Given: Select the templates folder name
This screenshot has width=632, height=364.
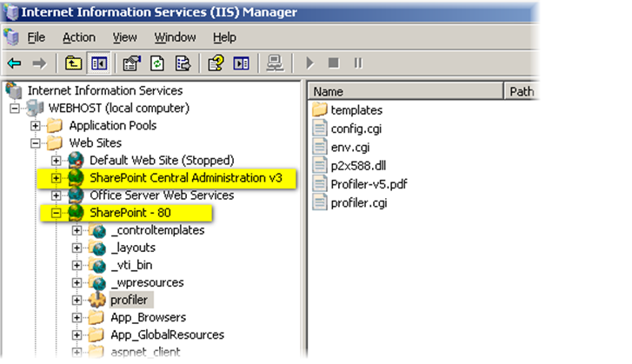Looking at the screenshot, I should 356,110.
